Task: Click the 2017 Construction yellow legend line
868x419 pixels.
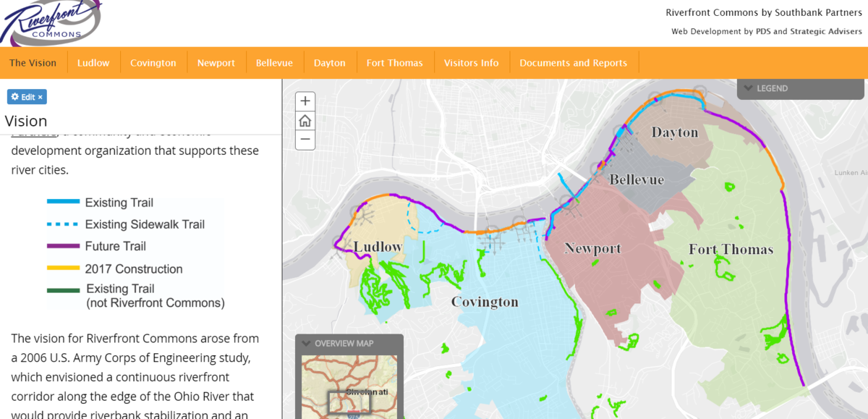Action: (62, 268)
